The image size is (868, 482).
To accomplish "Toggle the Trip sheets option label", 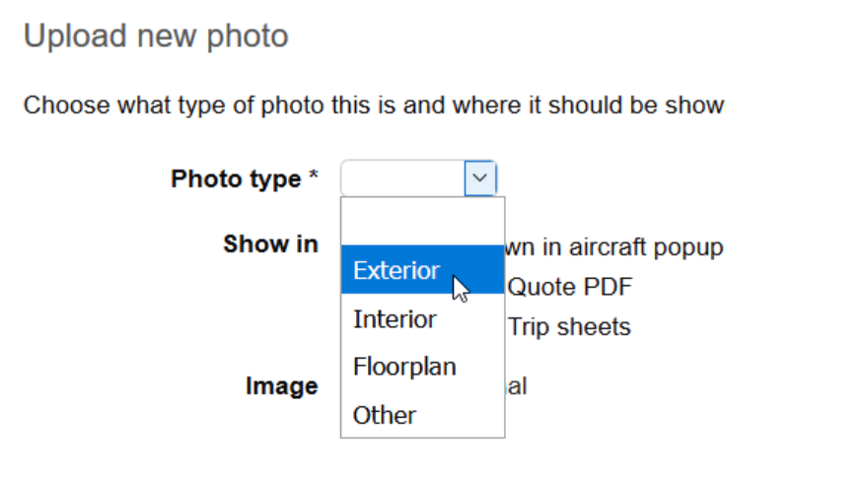I will pyautogui.click(x=569, y=326).
